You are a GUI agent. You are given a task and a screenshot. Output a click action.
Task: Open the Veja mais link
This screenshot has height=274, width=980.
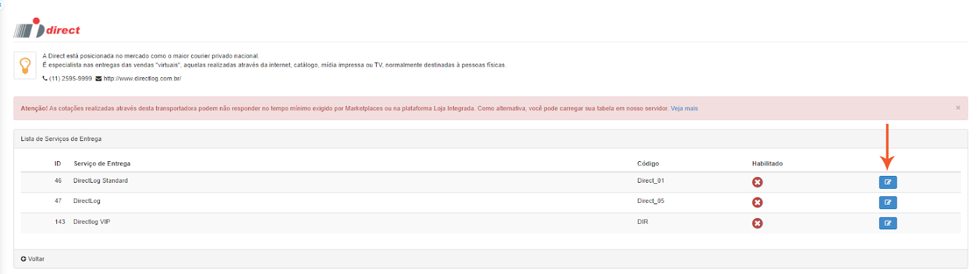coord(684,108)
